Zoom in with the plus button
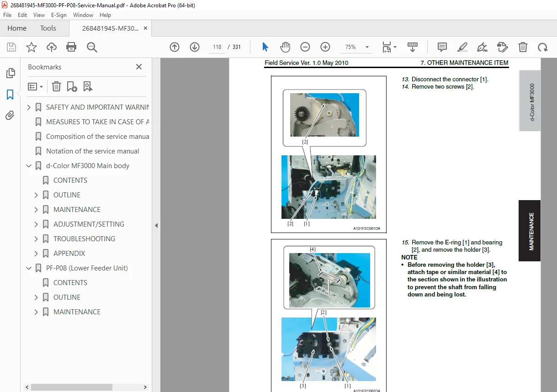The image size is (557, 392). pyautogui.click(x=325, y=47)
